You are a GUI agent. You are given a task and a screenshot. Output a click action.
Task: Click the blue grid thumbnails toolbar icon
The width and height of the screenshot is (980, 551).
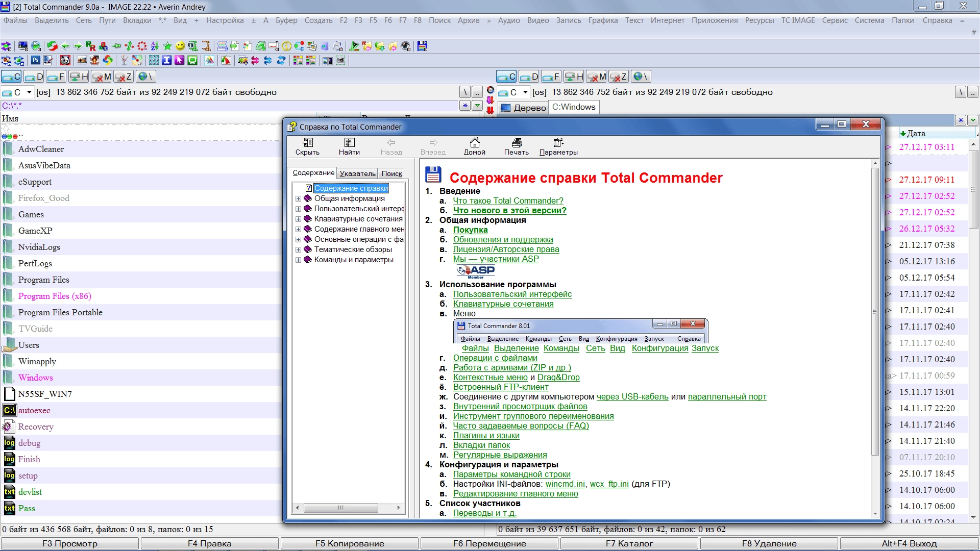(x=154, y=61)
